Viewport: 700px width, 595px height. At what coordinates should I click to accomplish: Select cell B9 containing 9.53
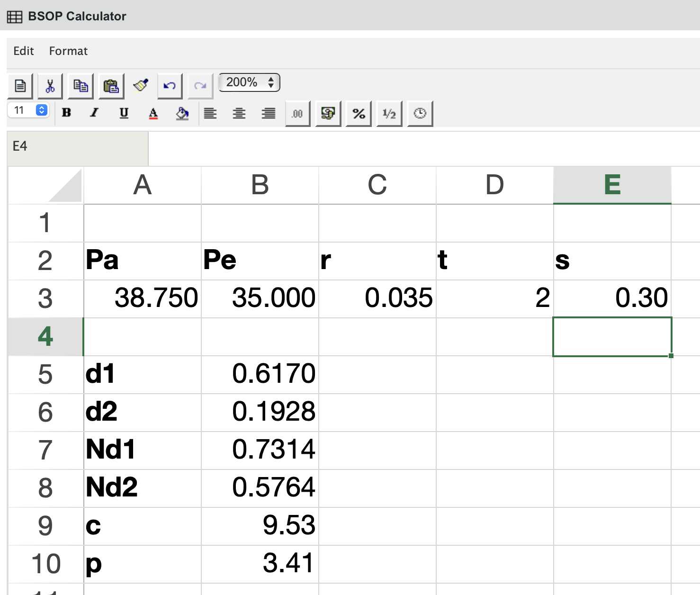(x=260, y=526)
